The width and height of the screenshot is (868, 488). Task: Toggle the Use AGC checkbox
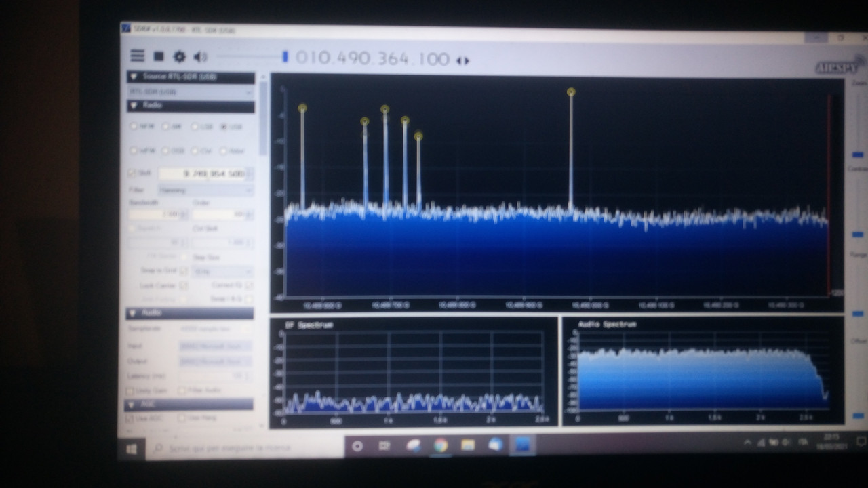pyautogui.click(x=130, y=419)
